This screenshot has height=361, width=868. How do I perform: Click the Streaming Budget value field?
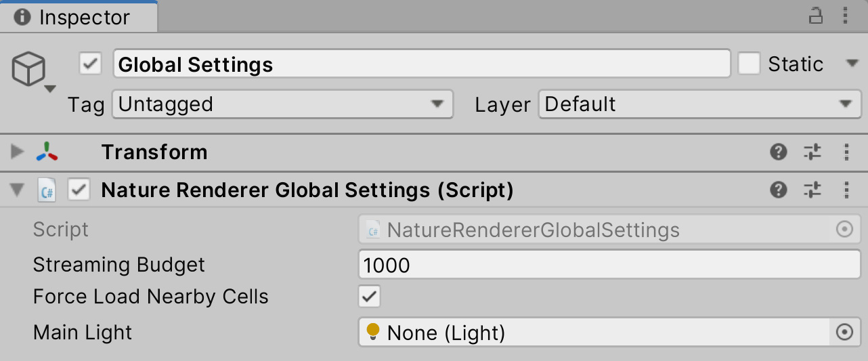point(609,265)
